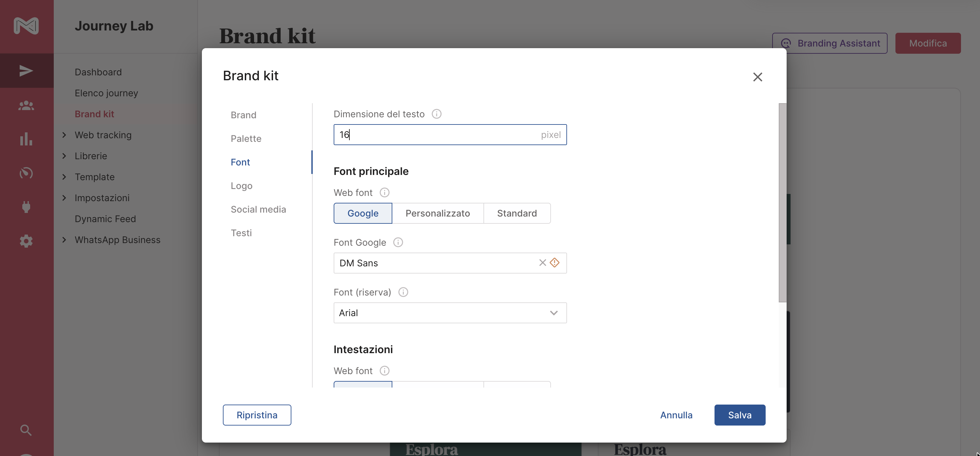Click the info icon next to Font (riserva)
Viewport: 980px width, 456px height.
coord(403,292)
